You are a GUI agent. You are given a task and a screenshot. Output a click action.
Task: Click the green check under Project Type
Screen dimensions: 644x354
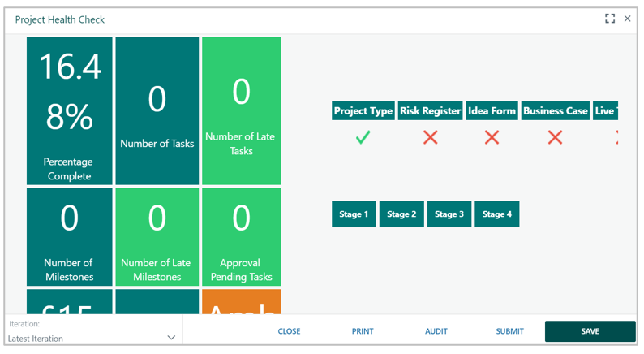click(x=363, y=137)
